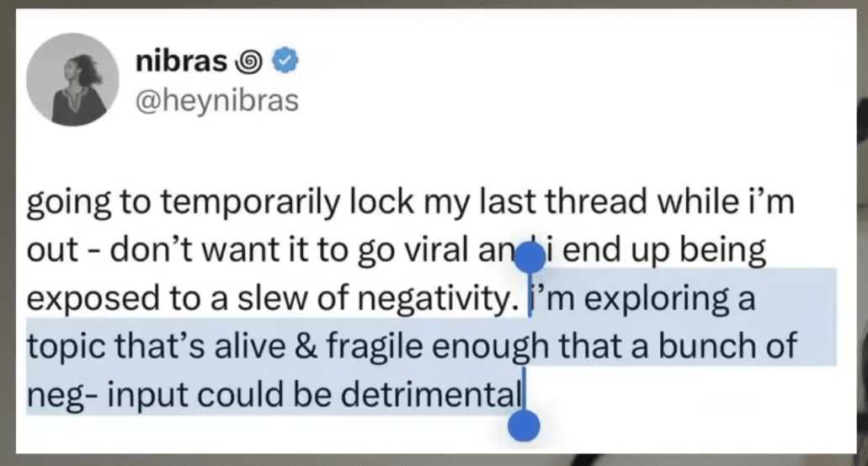Click the upper text selection handle
Screen dimensions: 868x466
[529, 255]
